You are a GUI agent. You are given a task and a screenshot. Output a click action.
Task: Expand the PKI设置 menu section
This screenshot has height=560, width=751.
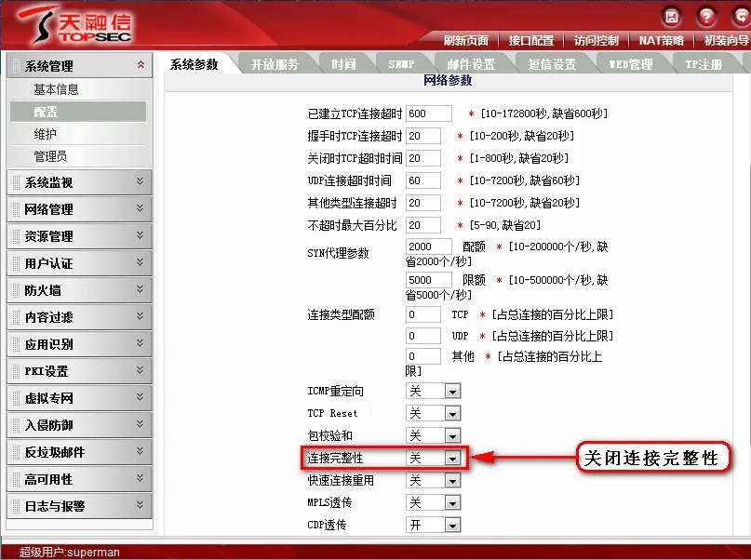click(x=79, y=370)
